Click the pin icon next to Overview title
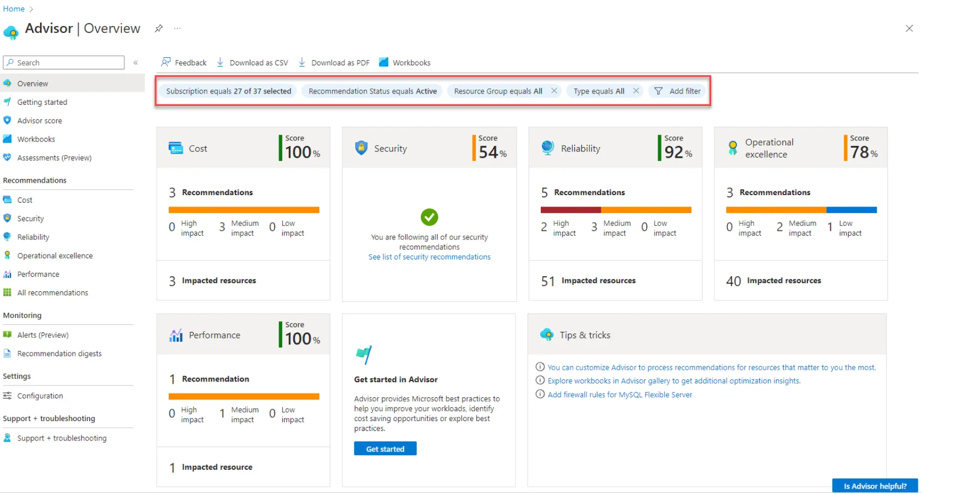Viewport: 980px width, 493px height. pyautogui.click(x=158, y=28)
